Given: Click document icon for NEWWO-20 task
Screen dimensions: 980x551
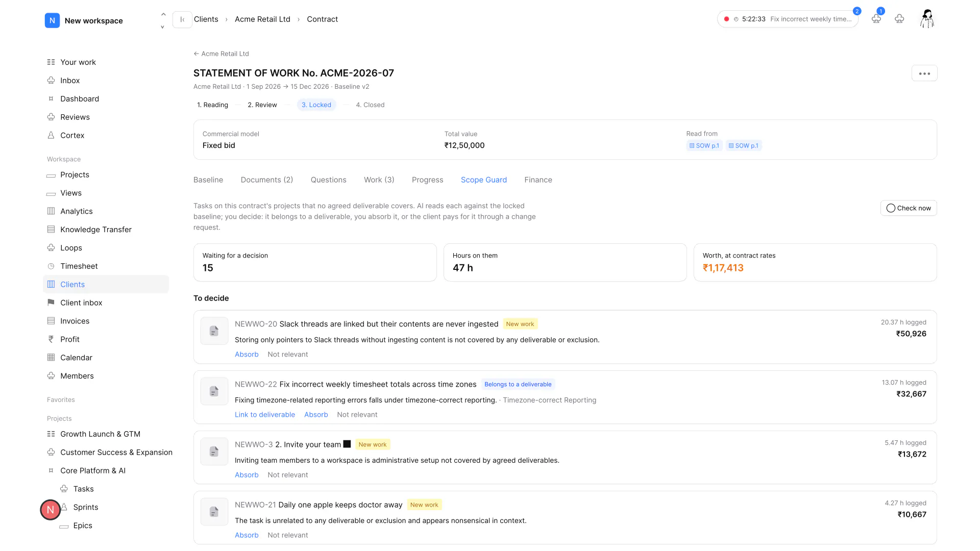Looking at the screenshot, I should click(214, 331).
